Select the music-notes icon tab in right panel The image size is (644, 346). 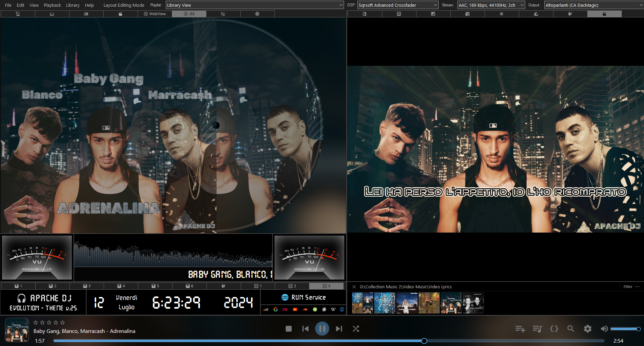click(x=570, y=14)
